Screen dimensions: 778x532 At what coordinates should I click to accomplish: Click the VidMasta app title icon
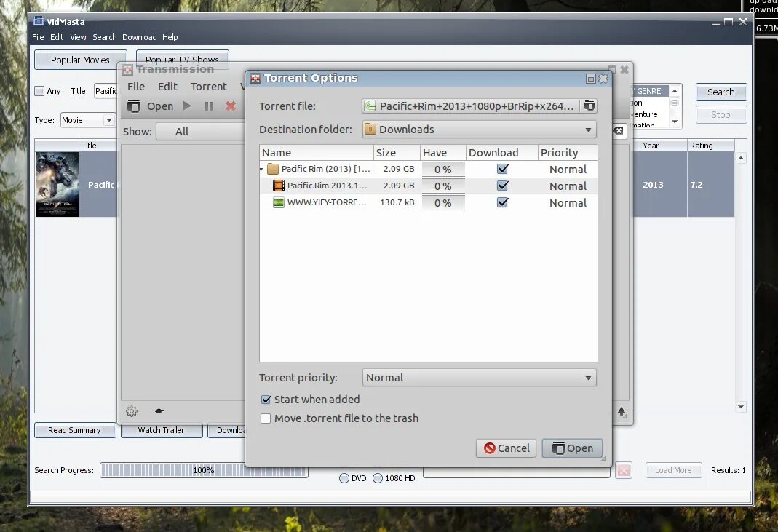point(38,21)
